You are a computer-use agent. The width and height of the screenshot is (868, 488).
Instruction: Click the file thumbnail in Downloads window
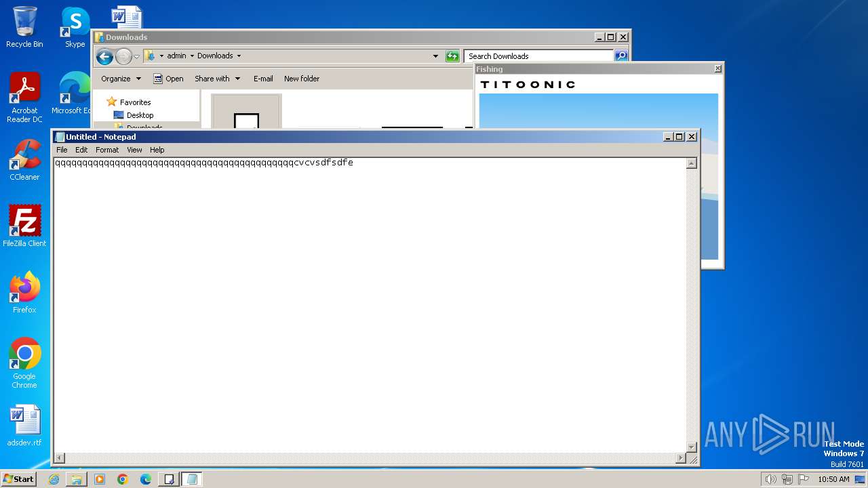coord(246,110)
